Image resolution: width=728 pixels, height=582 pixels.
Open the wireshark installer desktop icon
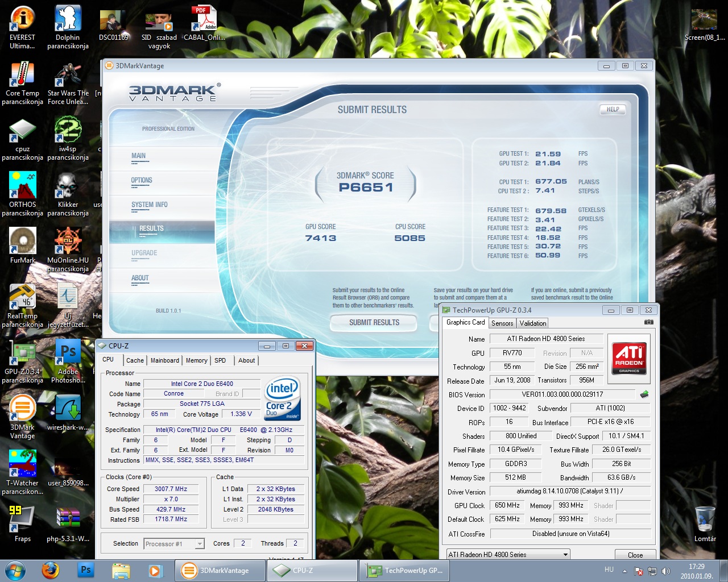tap(68, 413)
